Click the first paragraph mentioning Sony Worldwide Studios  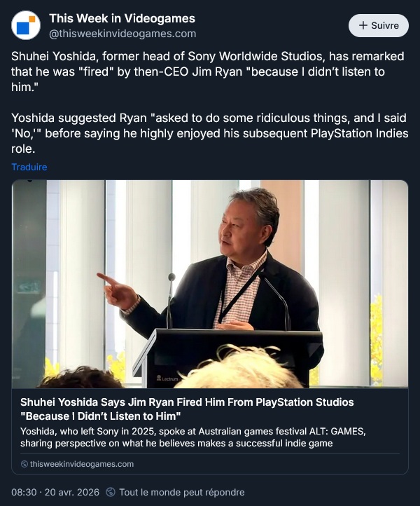(x=208, y=71)
